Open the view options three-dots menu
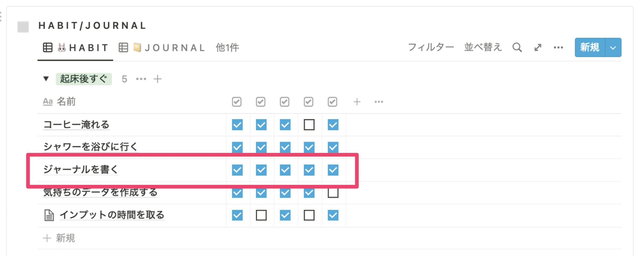This screenshot has width=644, height=256. tap(558, 48)
